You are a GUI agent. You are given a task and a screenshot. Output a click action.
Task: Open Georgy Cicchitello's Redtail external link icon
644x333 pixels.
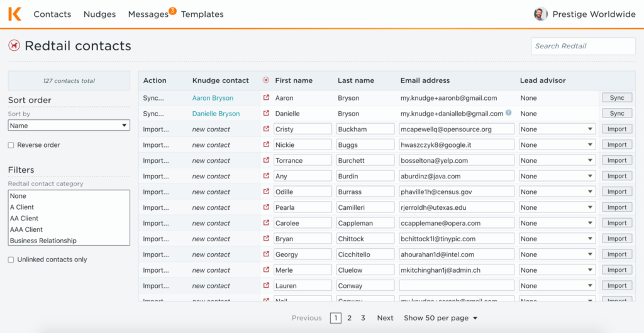click(x=266, y=254)
